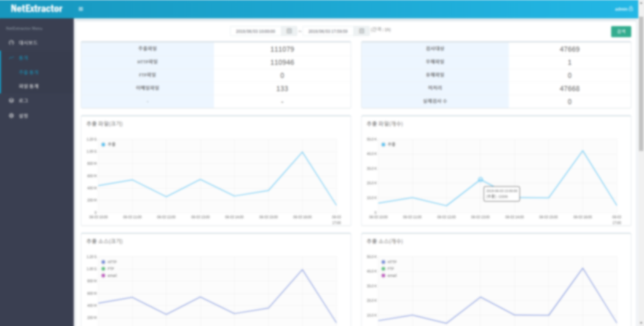The image size is (644, 326).
Task: Click the Settings gear icon in sidebar
Action: 11,115
